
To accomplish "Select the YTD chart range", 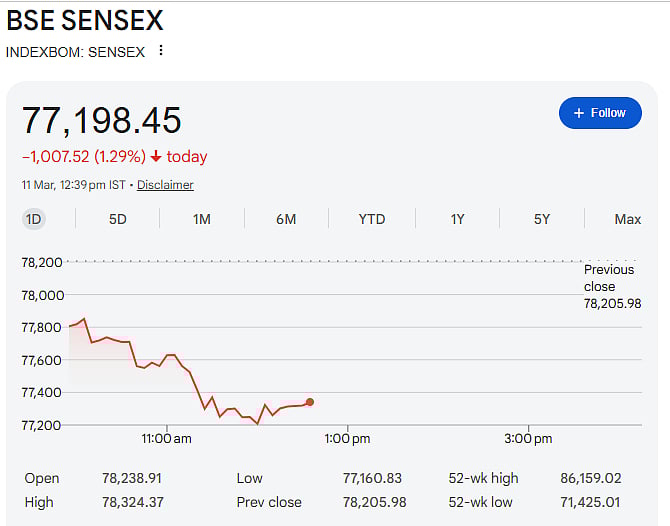I will click(372, 219).
